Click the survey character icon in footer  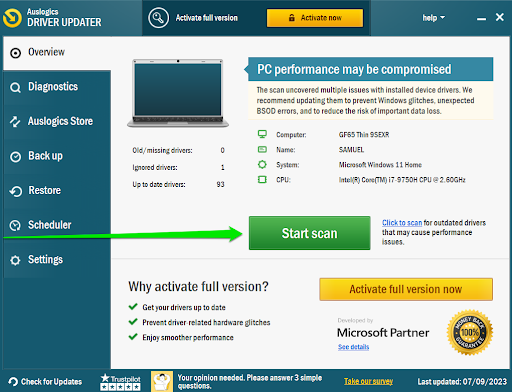[x=162, y=381]
